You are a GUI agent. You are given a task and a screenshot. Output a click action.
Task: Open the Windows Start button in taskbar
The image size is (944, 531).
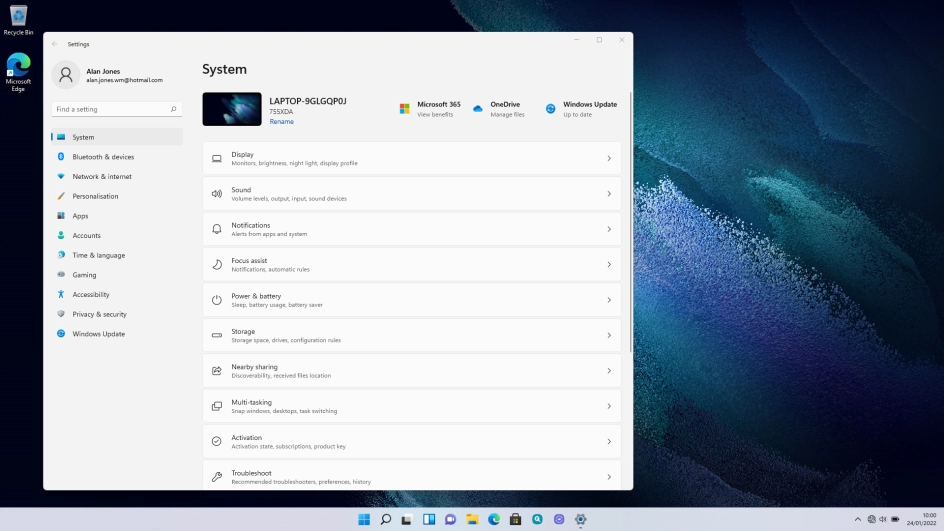[363, 519]
